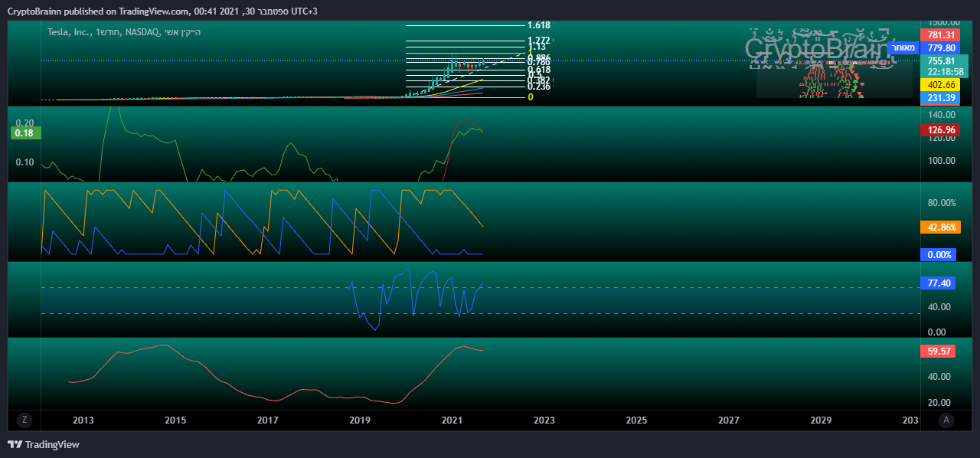This screenshot has height=458, width=980.
Task: Click the Z timezone button
Action: 24,420
